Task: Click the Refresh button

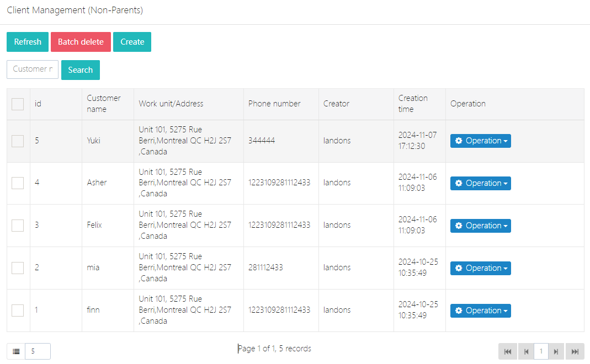Action: [28, 42]
